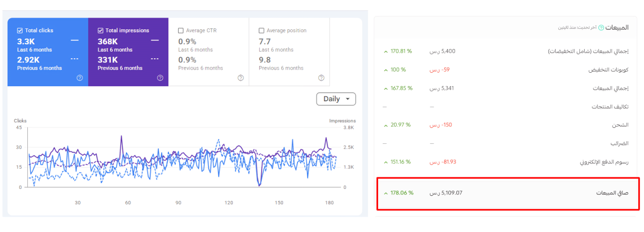This screenshot has height=232, width=644.
Task: Enable the Average position checkbox
Action: tap(261, 30)
